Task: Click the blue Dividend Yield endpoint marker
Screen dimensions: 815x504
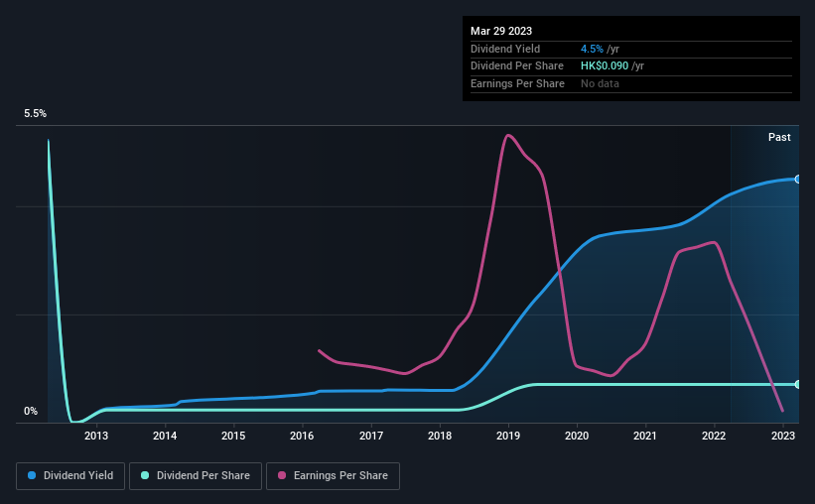Action: click(x=798, y=180)
